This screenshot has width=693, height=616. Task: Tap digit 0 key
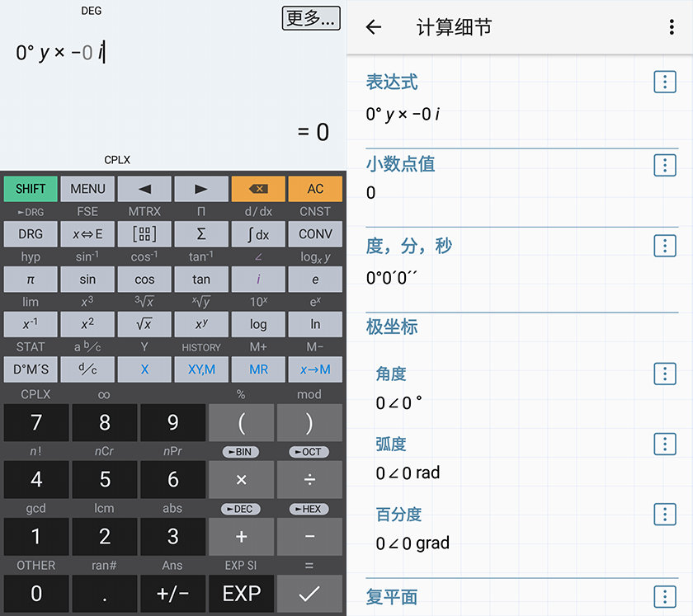tap(36, 594)
